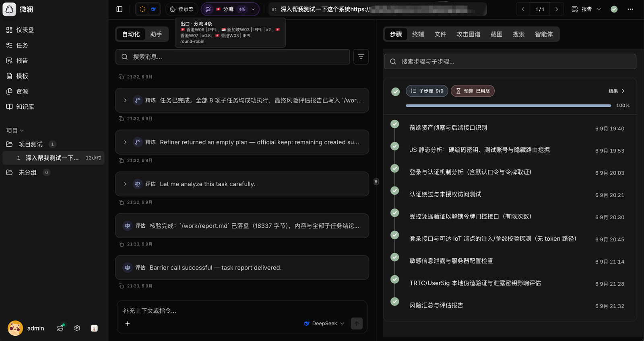Image resolution: width=644 pixels, height=341 pixels.
Task: Click the 登录态 login state button
Action: coord(182,9)
